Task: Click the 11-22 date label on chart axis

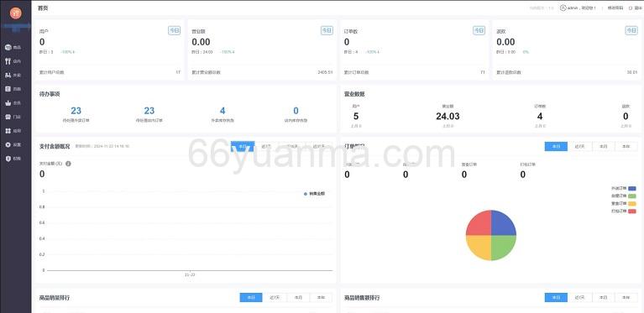Action: [x=190, y=274]
